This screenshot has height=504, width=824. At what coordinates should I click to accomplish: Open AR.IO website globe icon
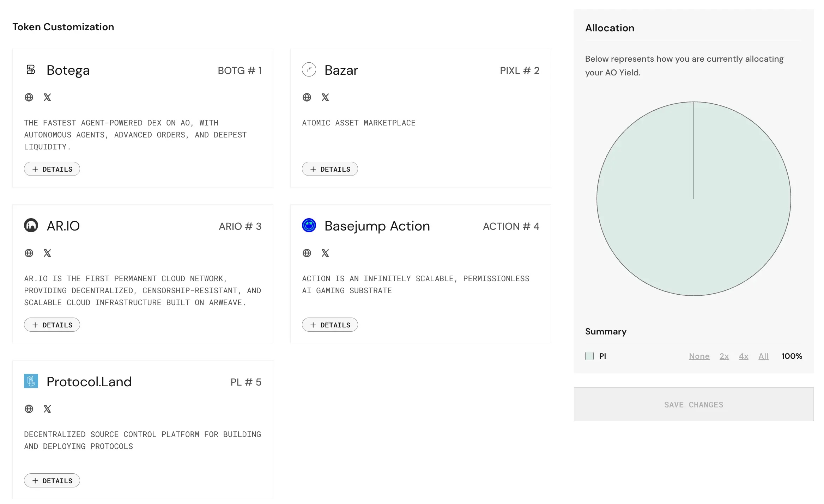(x=29, y=253)
